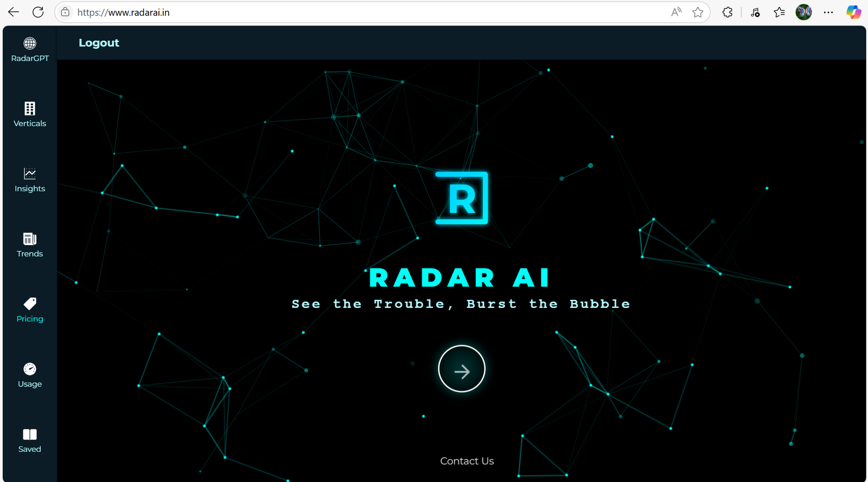
Task: Open the browser profile avatar
Action: click(x=804, y=12)
